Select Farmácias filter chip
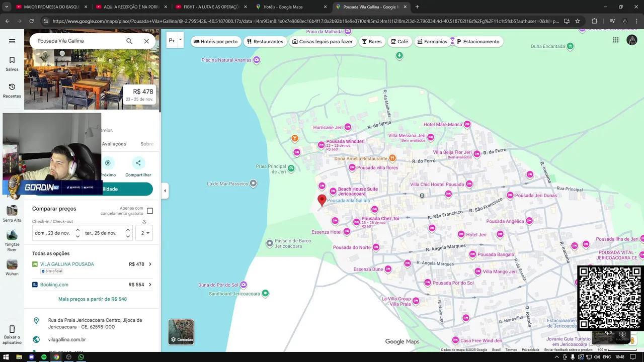The width and height of the screenshot is (644, 362). tap(432, 42)
